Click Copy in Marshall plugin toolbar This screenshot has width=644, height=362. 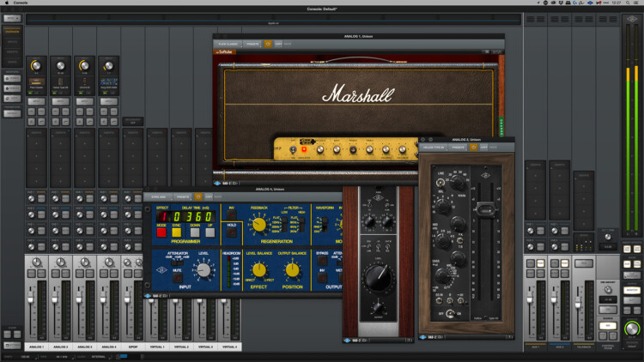click(x=278, y=44)
